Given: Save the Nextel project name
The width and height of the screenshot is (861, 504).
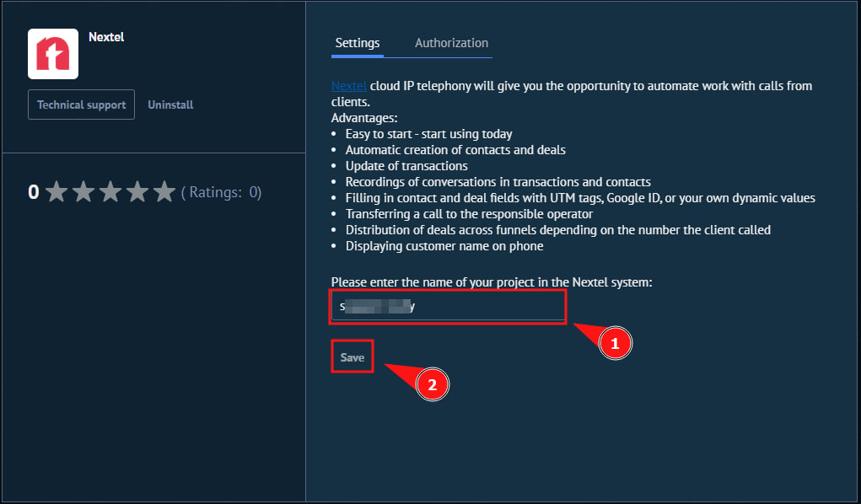Looking at the screenshot, I should tap(352, 357).
